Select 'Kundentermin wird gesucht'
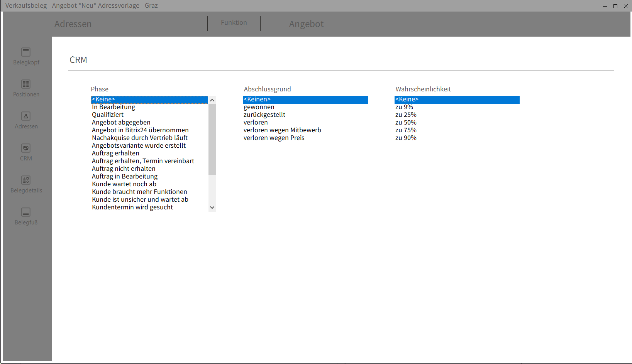Viewport: 632px width, 364px height. coord(149,207)
